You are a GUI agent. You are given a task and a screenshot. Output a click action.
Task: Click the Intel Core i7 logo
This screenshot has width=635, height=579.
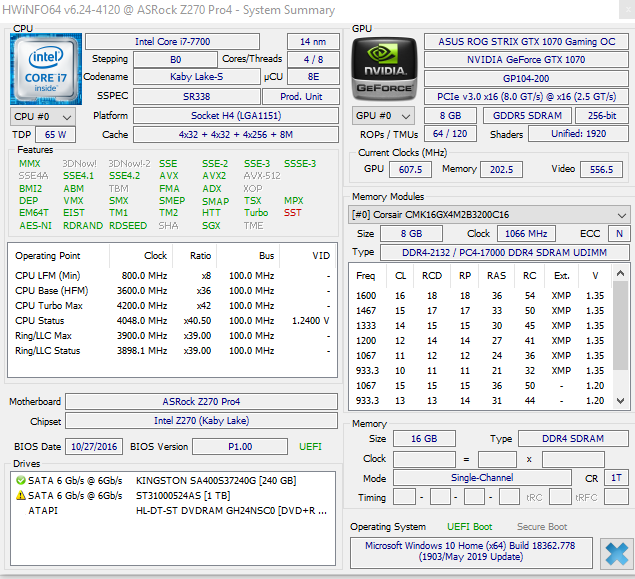pos(46,69)
